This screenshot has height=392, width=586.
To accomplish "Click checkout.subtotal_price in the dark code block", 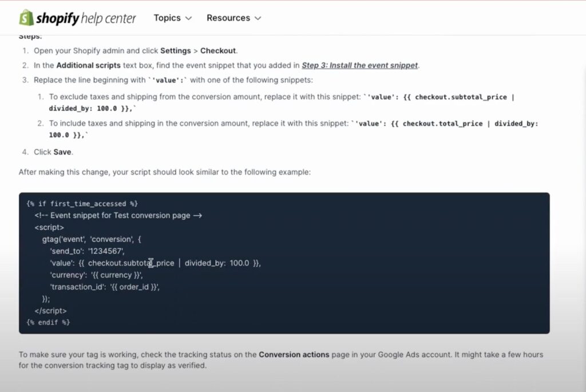I will 131,263.
